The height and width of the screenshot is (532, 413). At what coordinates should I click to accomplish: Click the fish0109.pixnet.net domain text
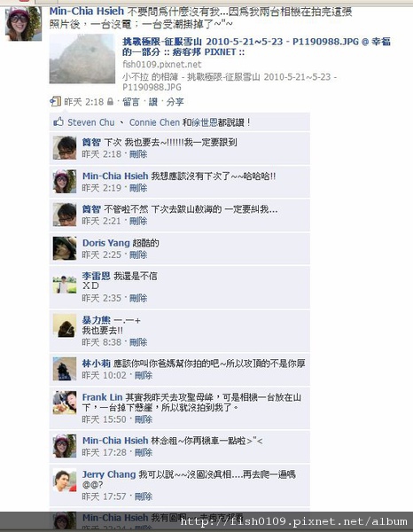click(161, 65)
